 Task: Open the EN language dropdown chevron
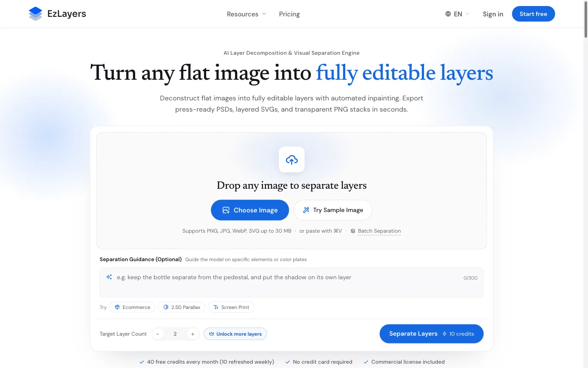pyautogui.click(x=467, y=14)
